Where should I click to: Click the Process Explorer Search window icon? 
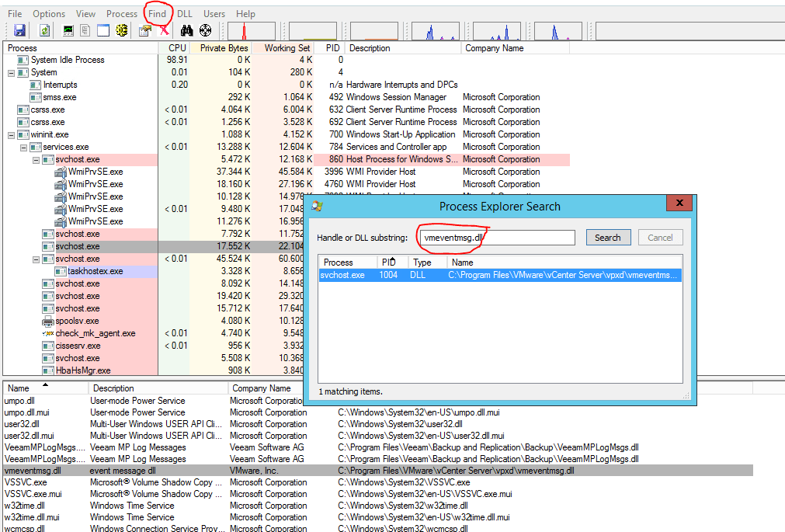[318, 207]
